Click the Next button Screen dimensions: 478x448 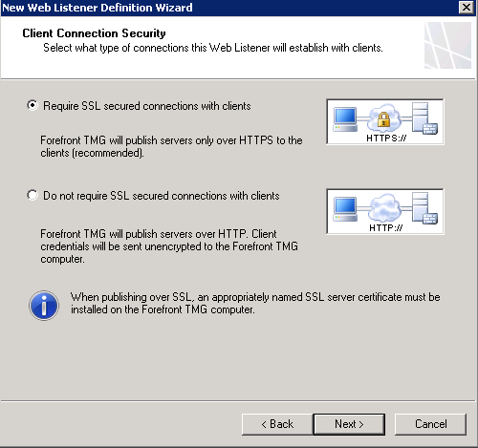[349, 424]
